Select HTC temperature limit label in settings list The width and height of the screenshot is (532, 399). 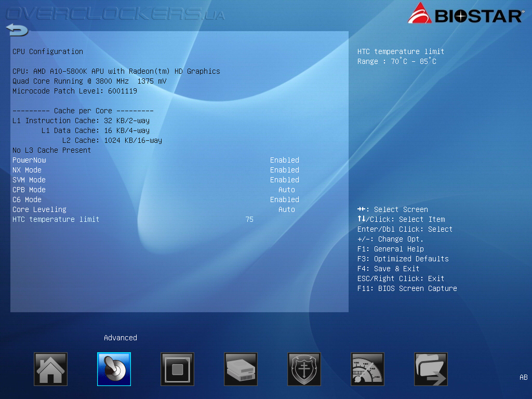56,220
